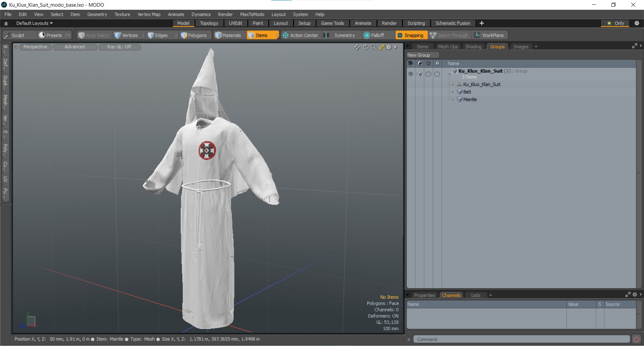
Task: Open Action Center options
Action: [300, 35]
